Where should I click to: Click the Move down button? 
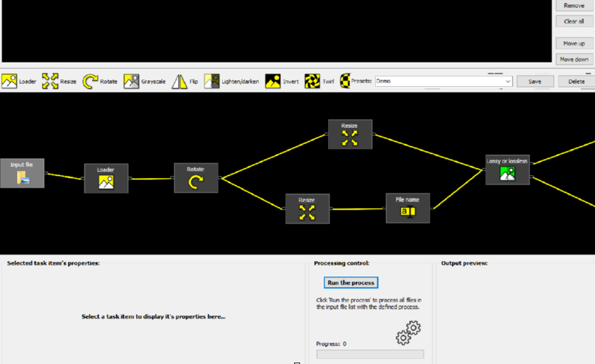[x=574, y=60]
